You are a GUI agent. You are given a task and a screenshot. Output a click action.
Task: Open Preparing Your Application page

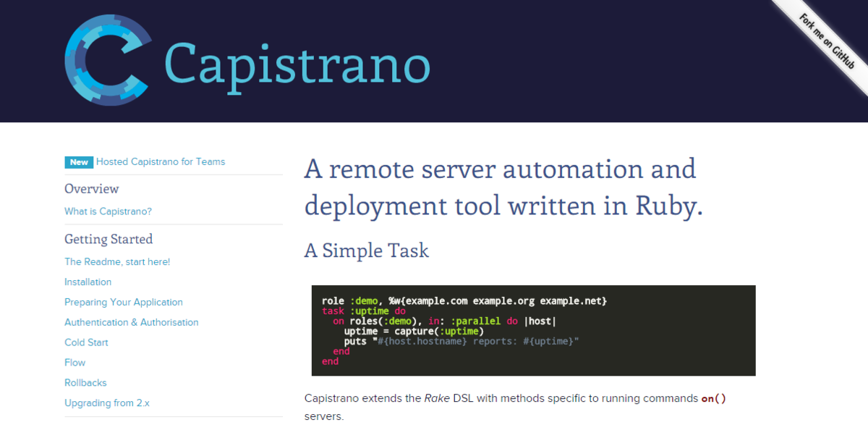click(x=124, y=302)
